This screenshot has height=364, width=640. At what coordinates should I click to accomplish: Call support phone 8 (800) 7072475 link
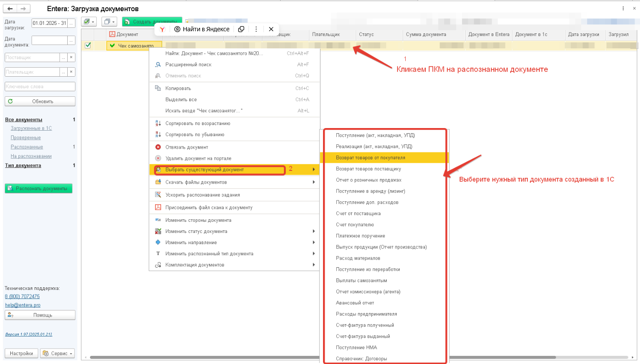(x=22, y=296)
